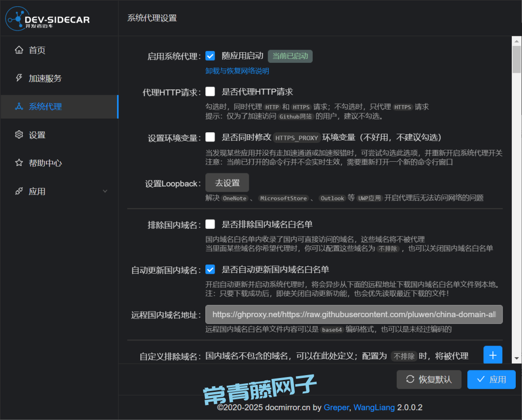
Task: Click the scrollbar down arrow
Action: 516,358
